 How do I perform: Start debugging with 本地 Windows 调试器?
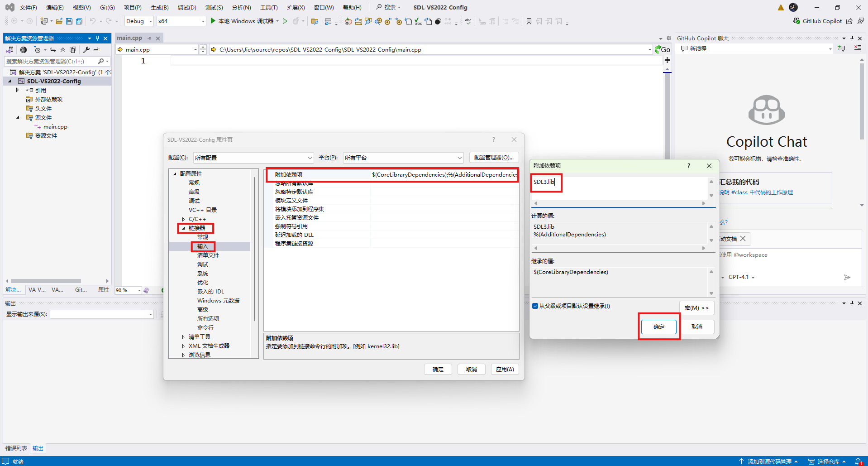[244, 21]
